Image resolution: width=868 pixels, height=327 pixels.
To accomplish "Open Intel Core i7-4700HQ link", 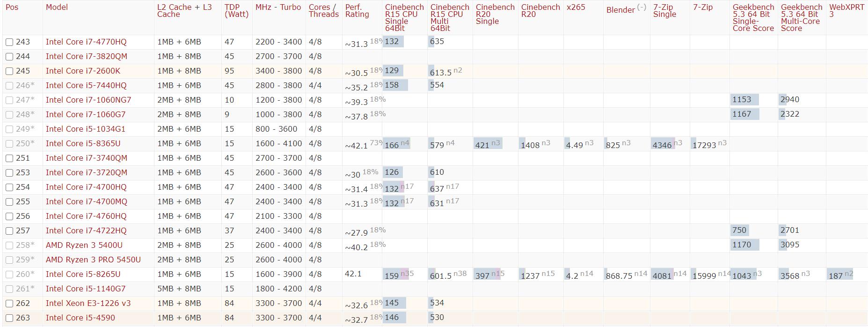I will click(86, 187).
